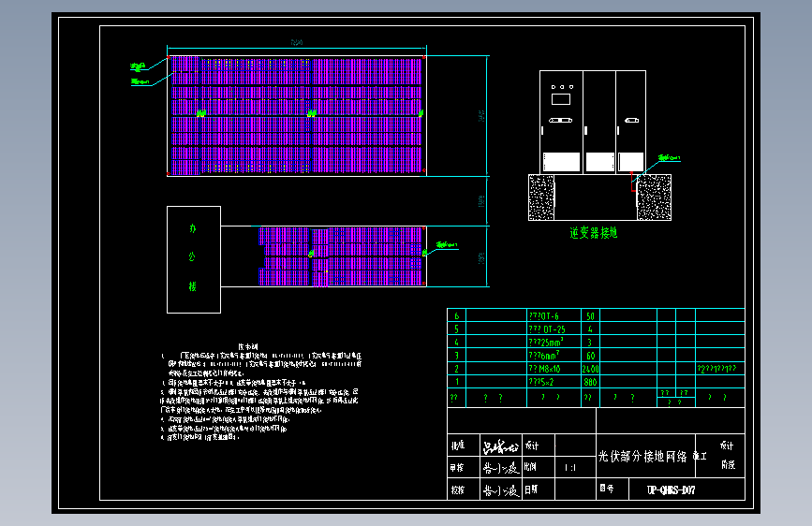The height and width of the screenshot is (526, 812).
Task: Click the "逆变器接地" caption under the inverter
Action: click(x=594, y=233)
